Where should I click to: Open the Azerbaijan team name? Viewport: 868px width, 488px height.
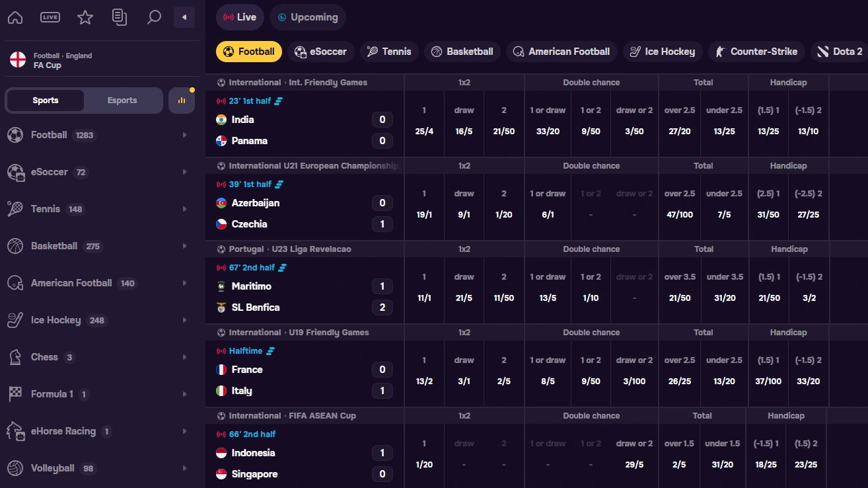[x=256, y=203]
